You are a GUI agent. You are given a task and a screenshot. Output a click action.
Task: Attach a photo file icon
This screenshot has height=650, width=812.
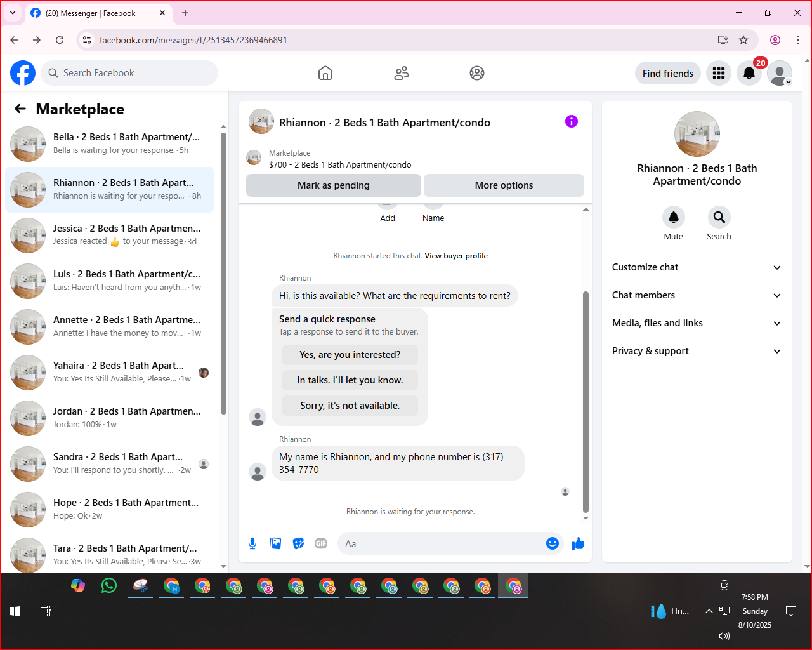[x=275, y=543]
